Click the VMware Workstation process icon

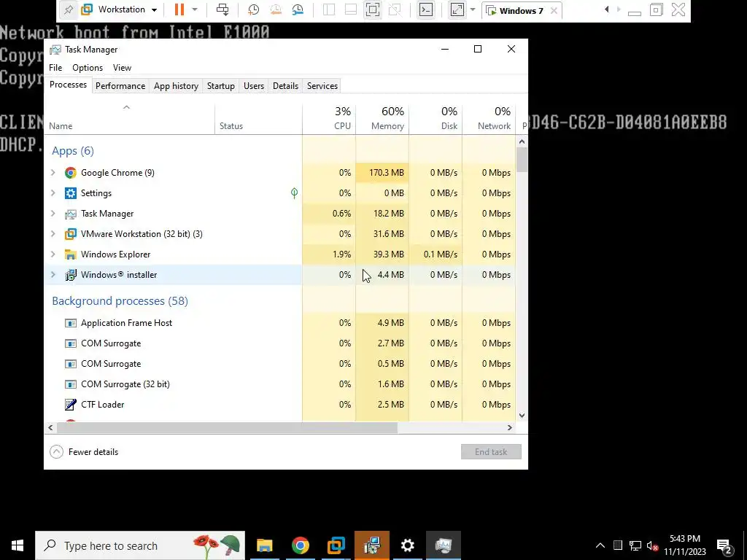click(71, 234)
